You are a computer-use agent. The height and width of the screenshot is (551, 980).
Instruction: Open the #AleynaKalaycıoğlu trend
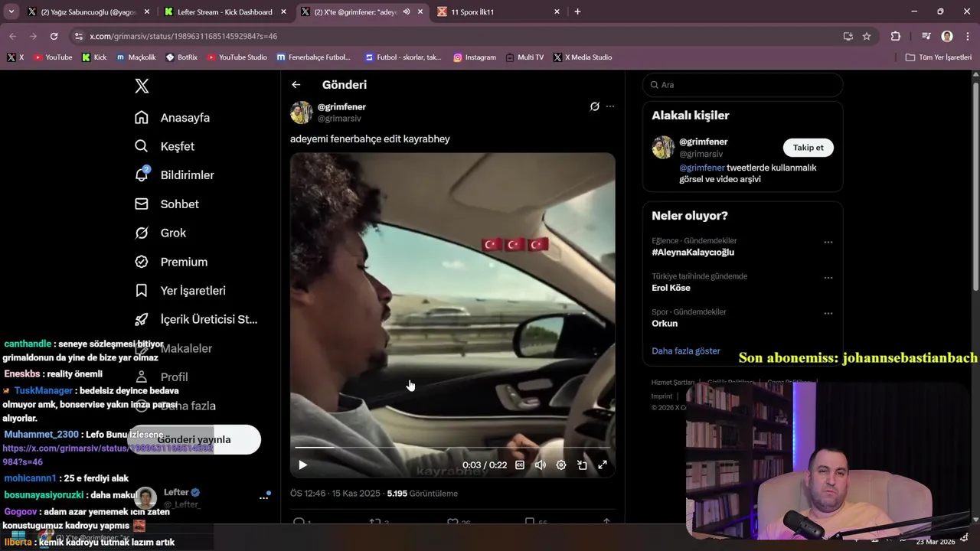693,253
